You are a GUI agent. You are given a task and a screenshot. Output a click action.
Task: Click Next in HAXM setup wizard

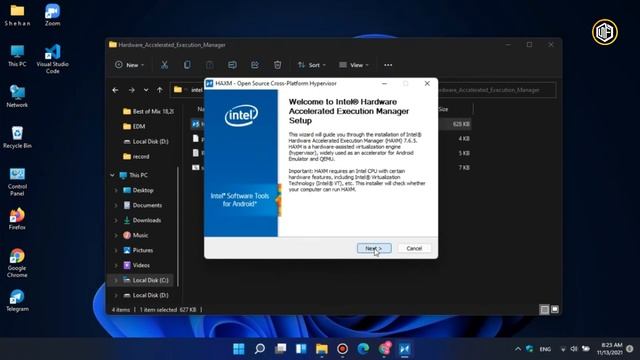374,248
